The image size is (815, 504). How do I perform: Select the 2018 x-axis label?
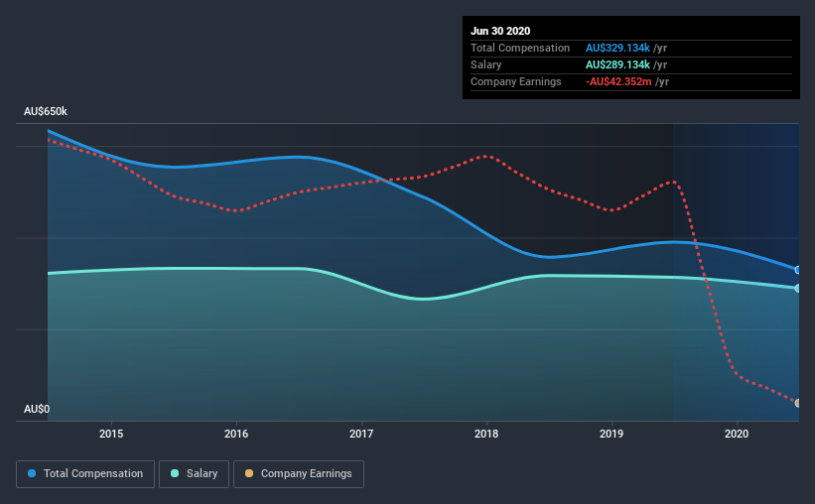click(486, 434)
